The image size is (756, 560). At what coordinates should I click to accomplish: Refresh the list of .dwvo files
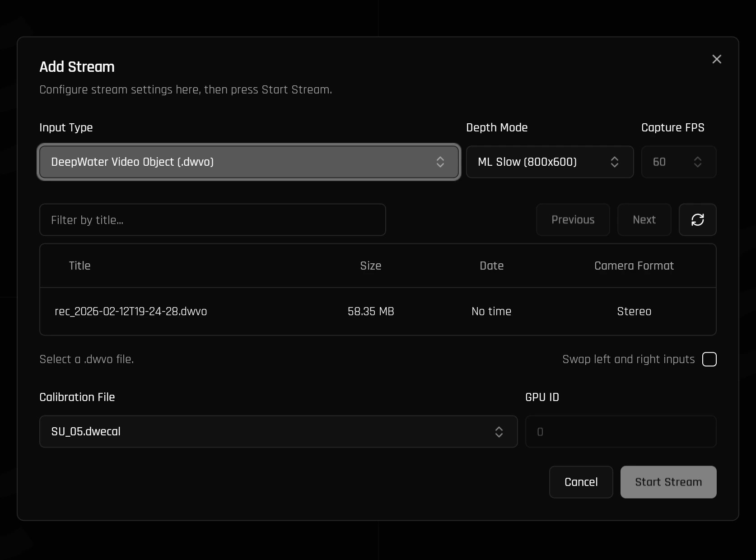(697, 220)
